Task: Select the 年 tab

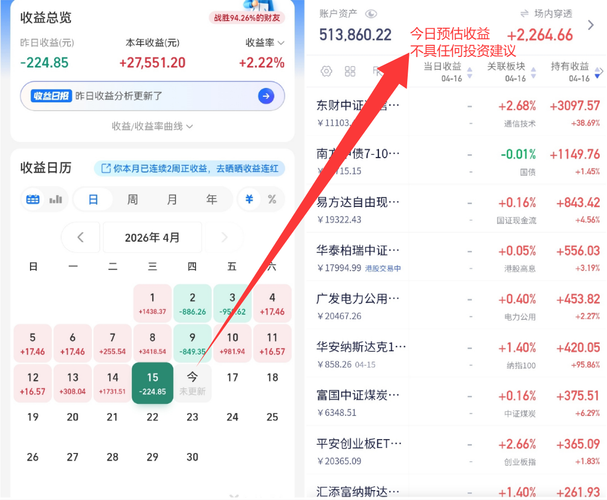Action: coord(211,199)
